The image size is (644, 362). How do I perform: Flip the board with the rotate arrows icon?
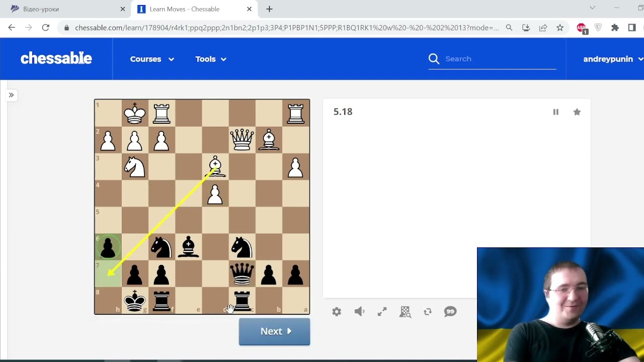coord(428,312)
